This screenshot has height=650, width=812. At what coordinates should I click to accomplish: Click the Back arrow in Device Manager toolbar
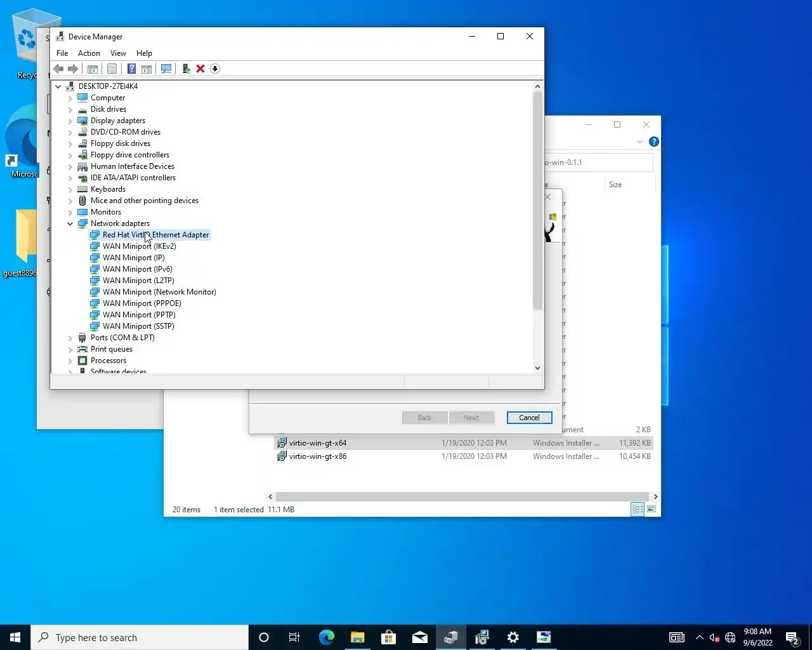(58, 69)
